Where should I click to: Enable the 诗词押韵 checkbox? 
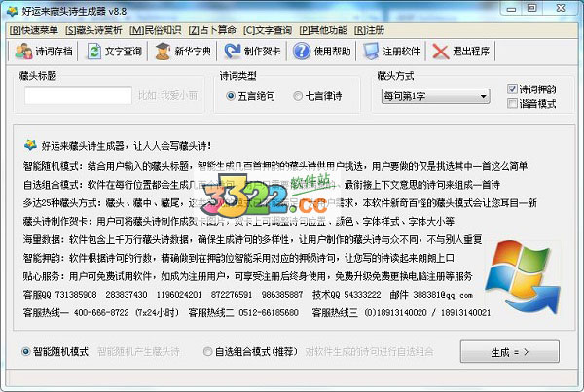513,89
